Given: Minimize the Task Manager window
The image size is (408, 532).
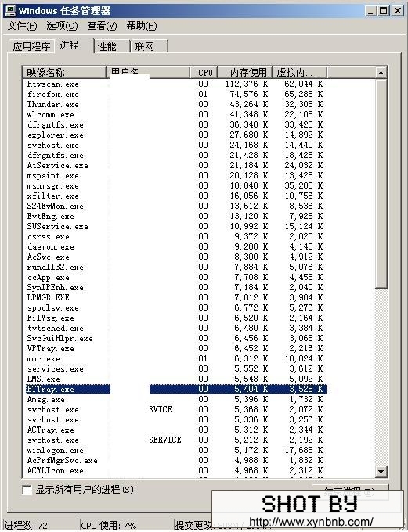Looking at the screenshot, I should point(371,11).
